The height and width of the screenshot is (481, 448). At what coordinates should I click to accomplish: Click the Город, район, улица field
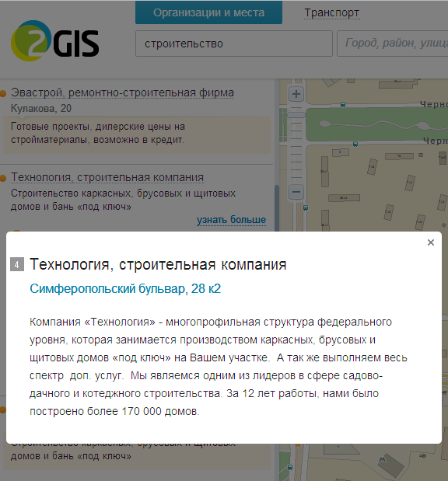pos(393,44)
